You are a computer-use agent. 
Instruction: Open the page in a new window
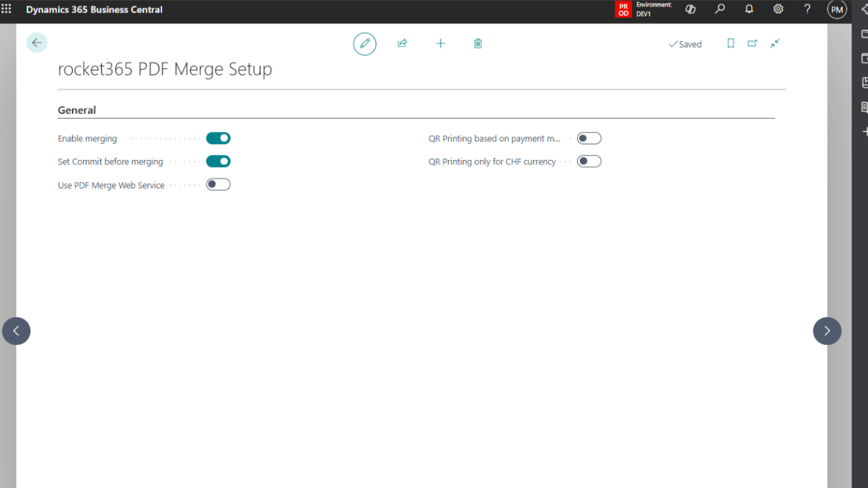752,43
